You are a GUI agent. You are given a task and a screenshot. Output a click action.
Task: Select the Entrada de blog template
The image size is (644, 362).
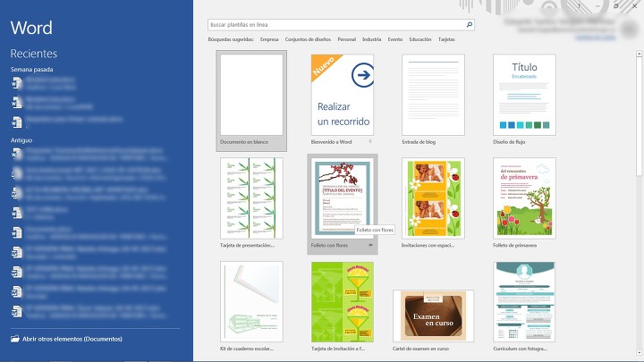click(x=433, y=91)
